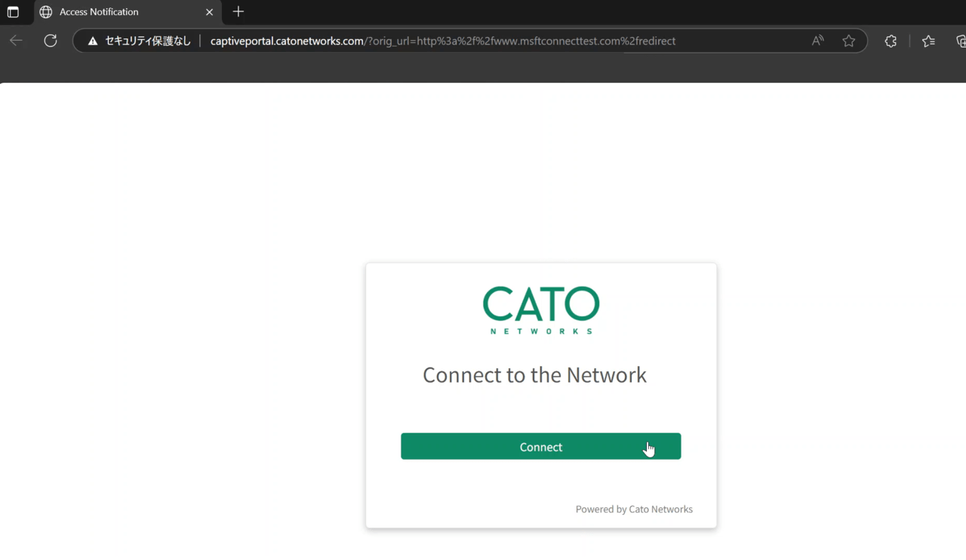Screen dimensions: 966x560
Task: Click the "Connect to the Network" heading
Action: pyautogui.click(x=534, y=375)
